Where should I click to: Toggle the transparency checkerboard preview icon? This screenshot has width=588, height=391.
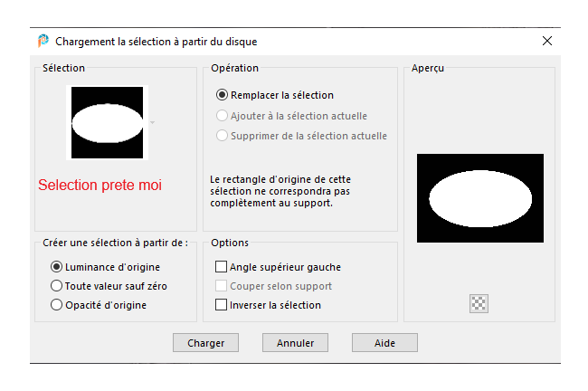[479, 303]
